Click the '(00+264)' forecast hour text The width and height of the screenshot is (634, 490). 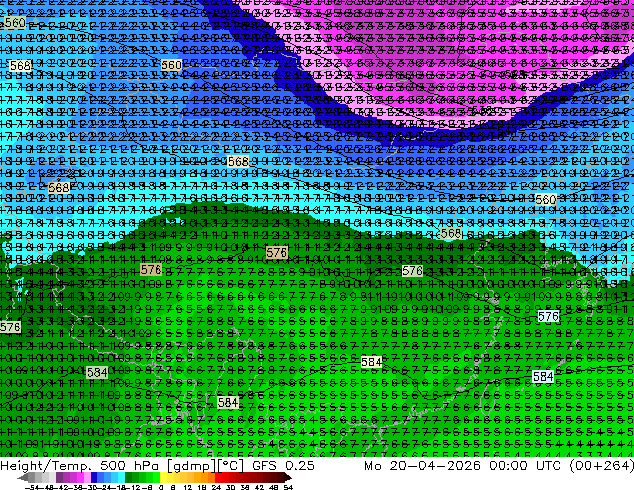[601, 466]
